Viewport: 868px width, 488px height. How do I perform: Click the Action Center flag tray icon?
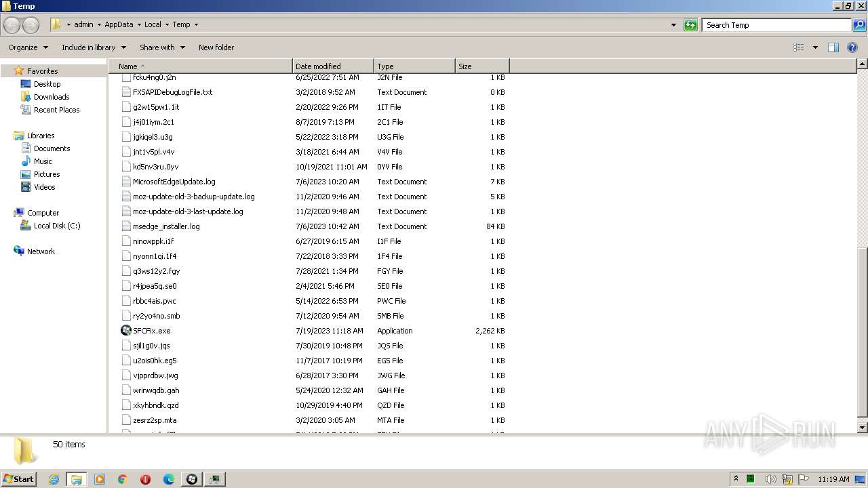pyautogui.click(x=804, y=479)
